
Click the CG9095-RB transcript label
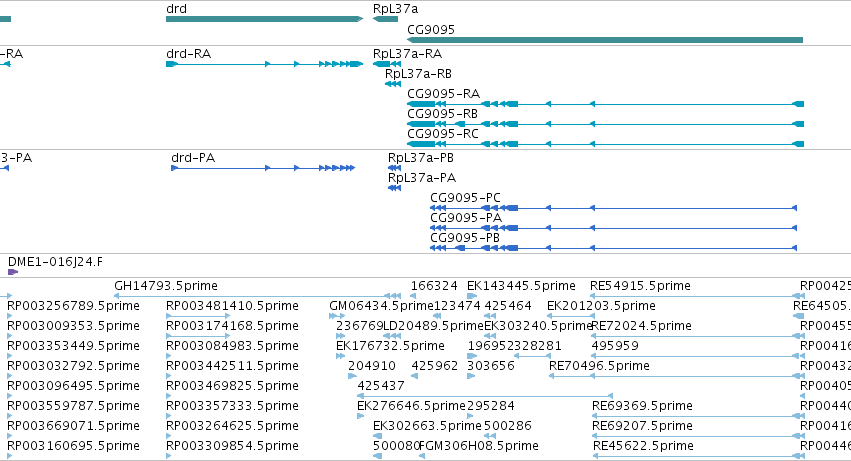point(442,114)
